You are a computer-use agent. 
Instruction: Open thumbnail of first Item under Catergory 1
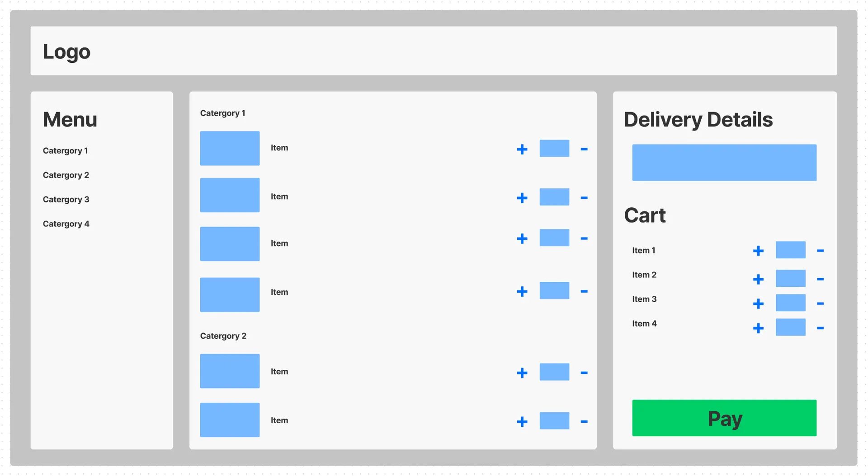pos(230,148)
